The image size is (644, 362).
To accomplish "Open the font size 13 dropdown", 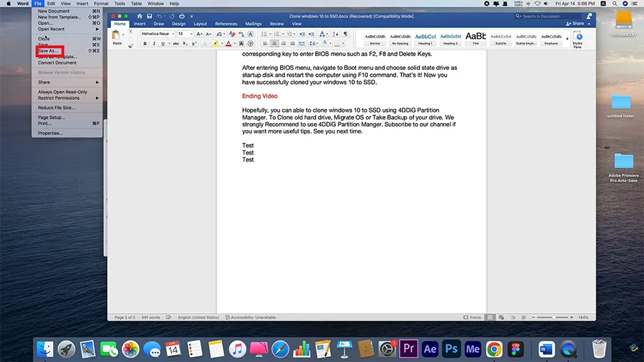I will (x=191, y=34).
